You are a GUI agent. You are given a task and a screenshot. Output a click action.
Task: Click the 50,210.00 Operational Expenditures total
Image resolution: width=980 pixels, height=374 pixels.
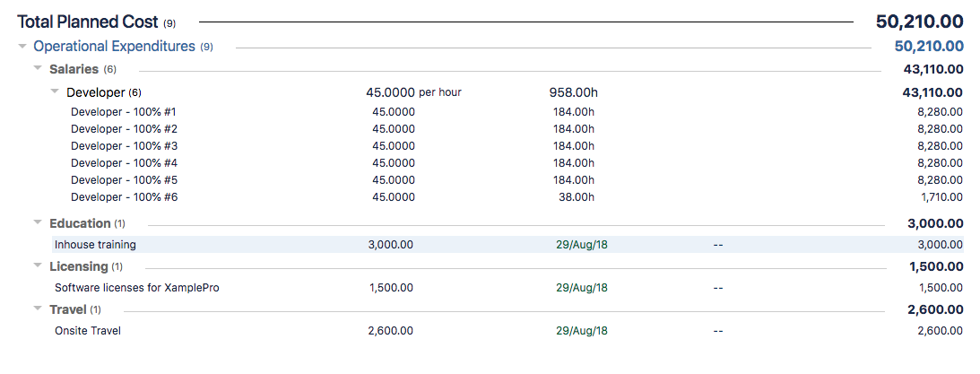929,47
